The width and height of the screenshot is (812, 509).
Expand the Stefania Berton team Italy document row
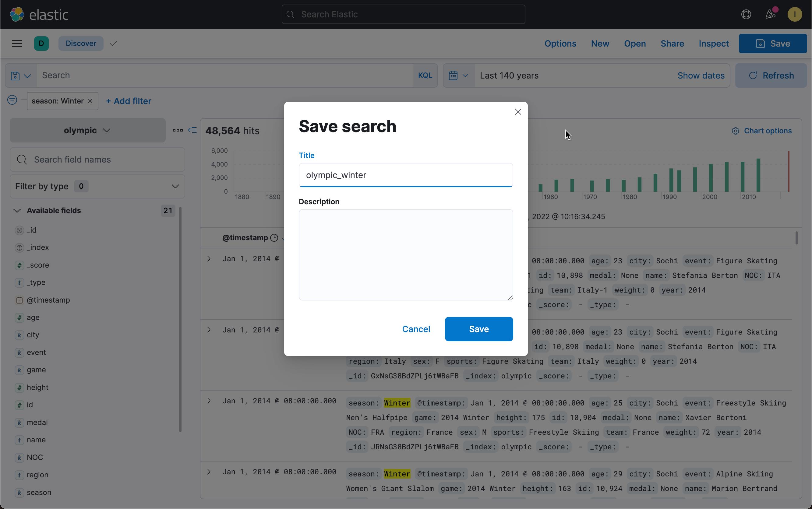[209, 330]
